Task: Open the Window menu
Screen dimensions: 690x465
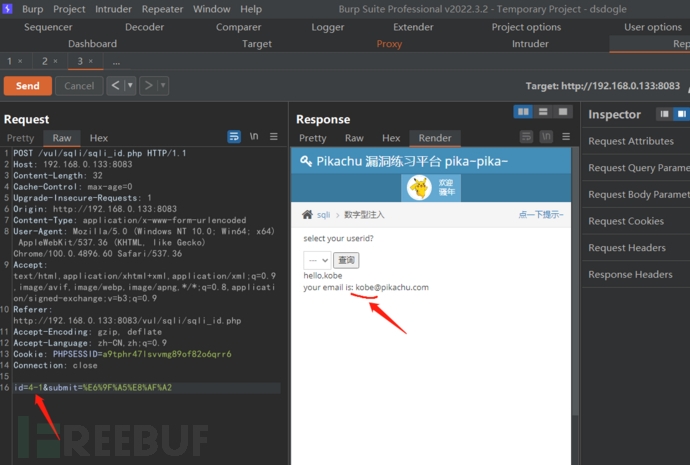Action: pos(211,9)
